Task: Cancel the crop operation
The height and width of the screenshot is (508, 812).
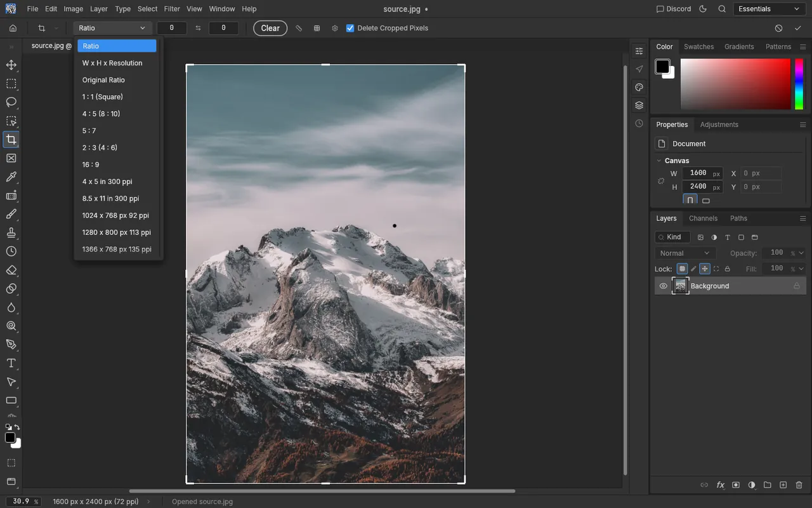Action: click(x=779, y=29)
